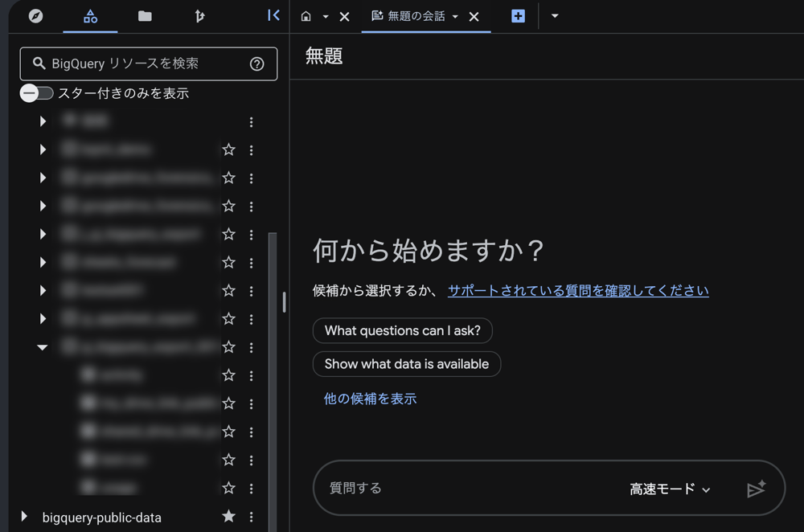The image size is (804, 532).
Task: Open the help icon in the search box
Action: [257, 63]
